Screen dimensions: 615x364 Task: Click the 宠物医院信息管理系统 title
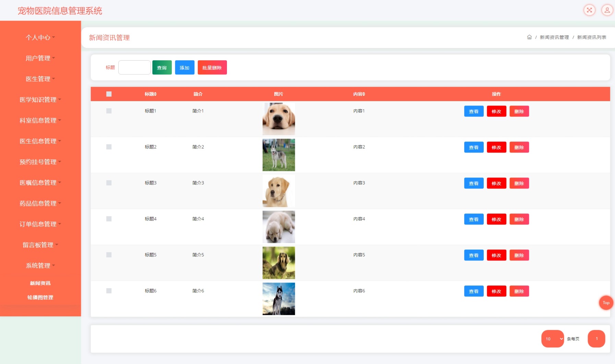(x=60, y=11)
